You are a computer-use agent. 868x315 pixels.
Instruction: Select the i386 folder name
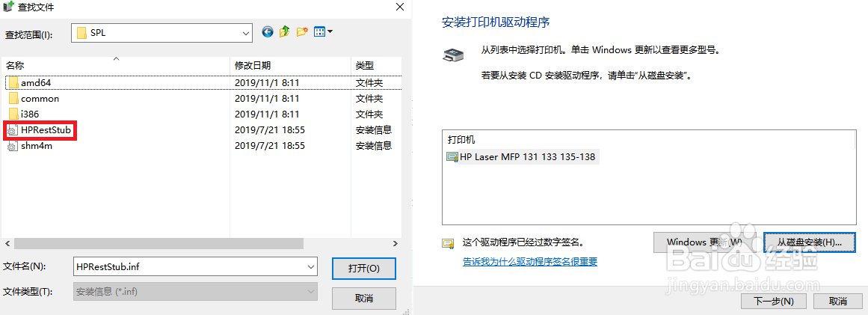pos(29,114)
